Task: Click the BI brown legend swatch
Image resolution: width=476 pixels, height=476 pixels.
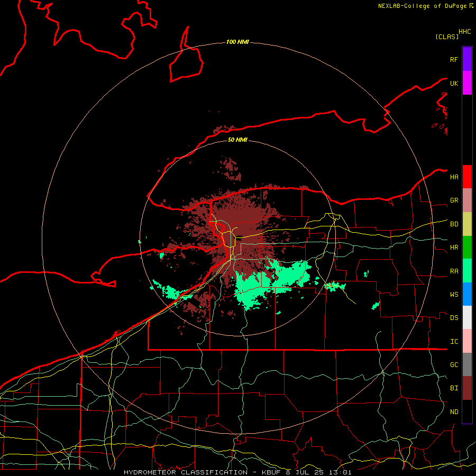Action: tap(467, 388)
